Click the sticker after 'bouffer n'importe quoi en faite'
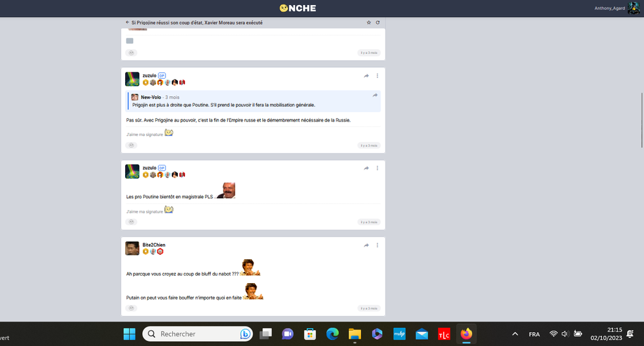Image resolution: width=644 pixels, height=346 pixels. [x=253, y=291]
